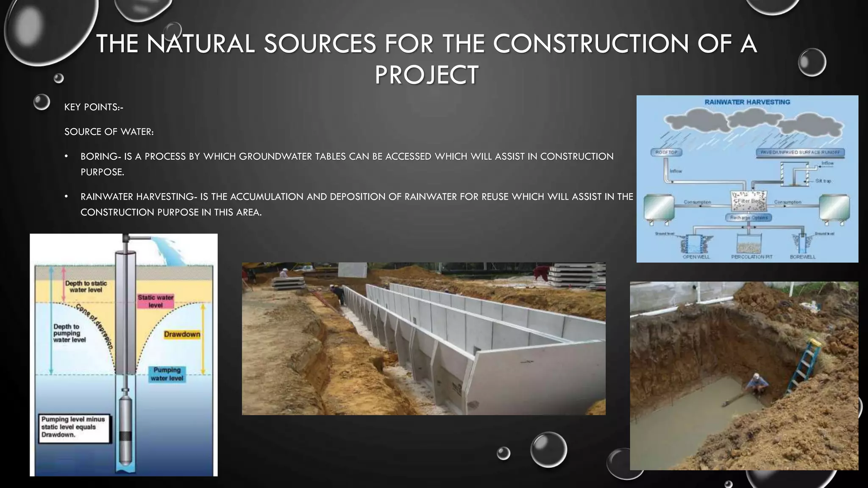Click the "Pumping water level" blue label
Image resolution: width=868 pixels, height=488 pixels.
click(x=167, y=374)
